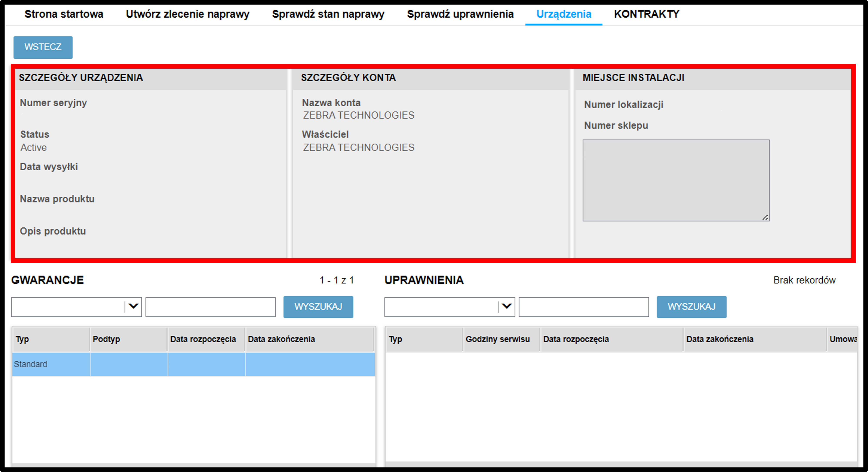Open the KONTRAKTY tab
Image resolution: width=868 pixels, height=472 pixels.
(647, 14)
